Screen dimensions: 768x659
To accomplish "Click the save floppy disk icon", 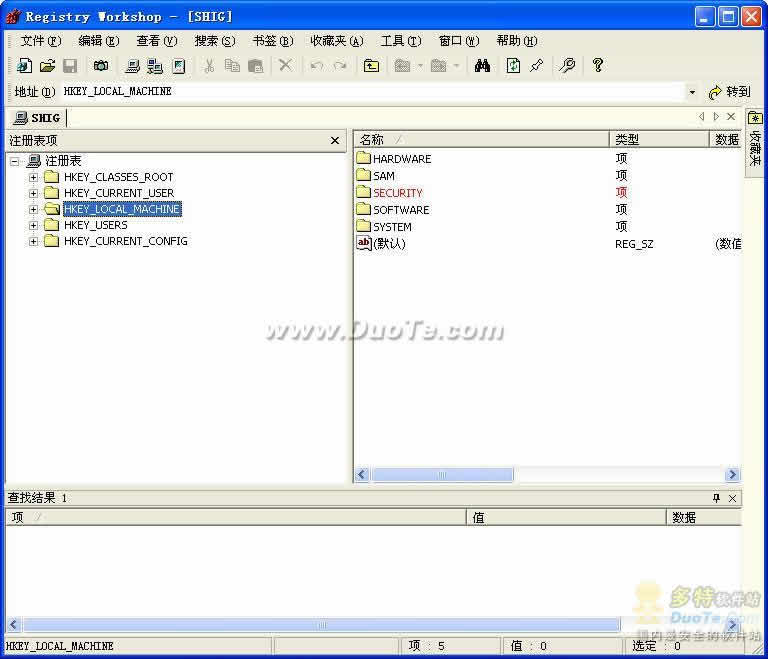I will pyautogui.click(x=70, y=66).
